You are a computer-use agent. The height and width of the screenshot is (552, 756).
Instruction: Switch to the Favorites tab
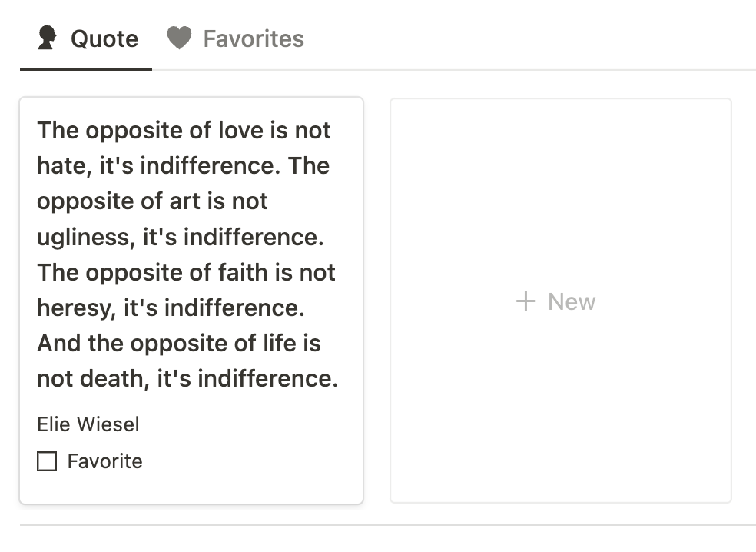[x=253, y=38]
